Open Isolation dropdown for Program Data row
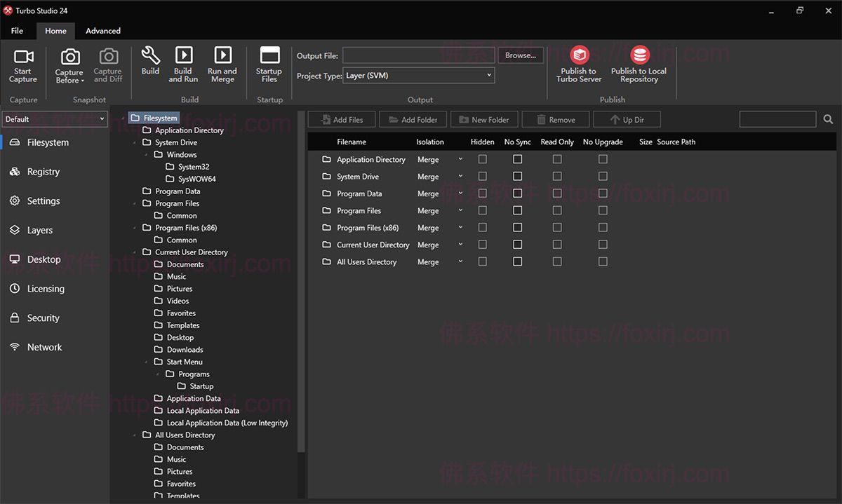Viewport: 842px width, 504px height. pos(440,193)
